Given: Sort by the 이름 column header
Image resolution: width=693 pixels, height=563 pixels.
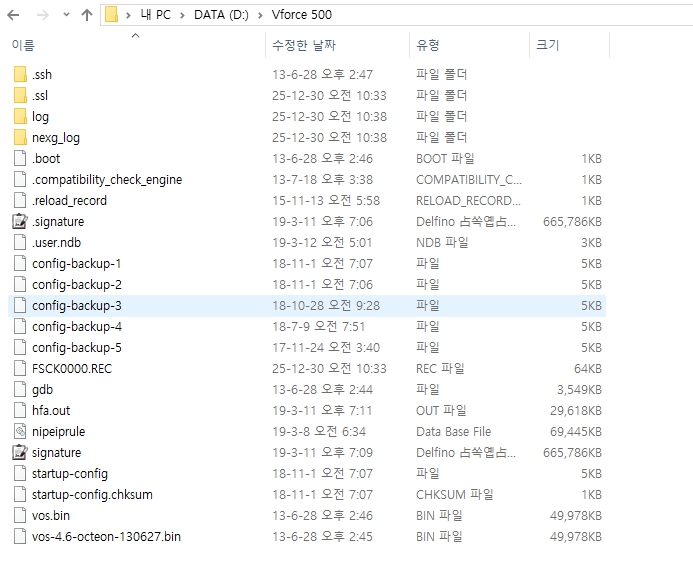Looking at the screenshot, I should point(23,46).
